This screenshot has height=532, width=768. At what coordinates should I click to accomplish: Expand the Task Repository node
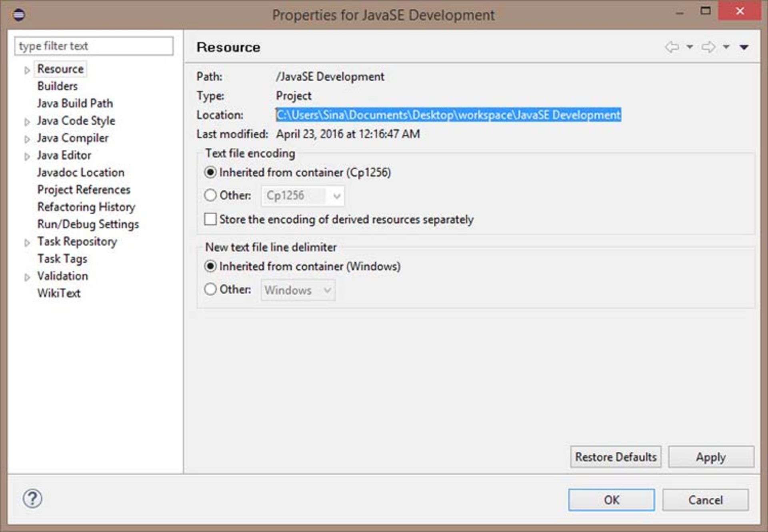(x=27, y=243)
